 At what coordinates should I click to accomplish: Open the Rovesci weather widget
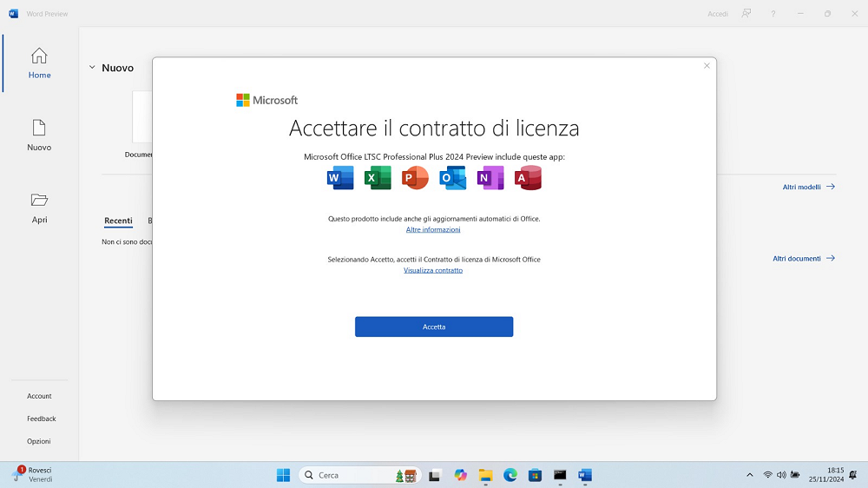coord(33,475)
